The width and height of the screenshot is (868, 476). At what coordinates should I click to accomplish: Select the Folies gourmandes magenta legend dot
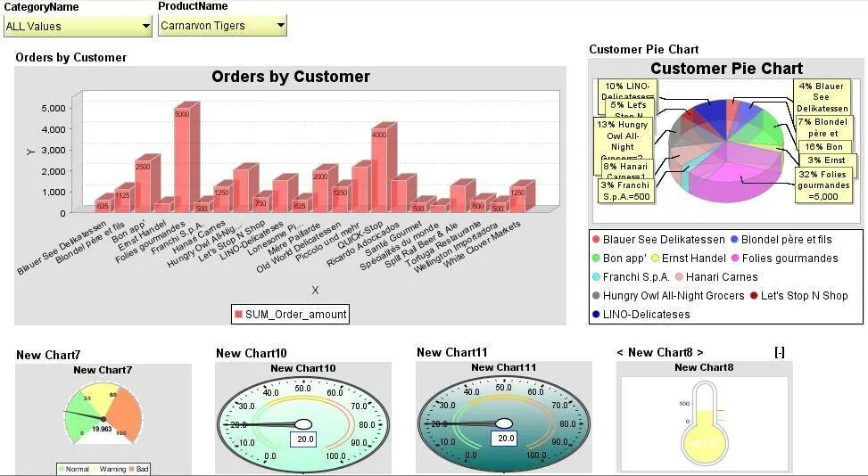point(736,259)
